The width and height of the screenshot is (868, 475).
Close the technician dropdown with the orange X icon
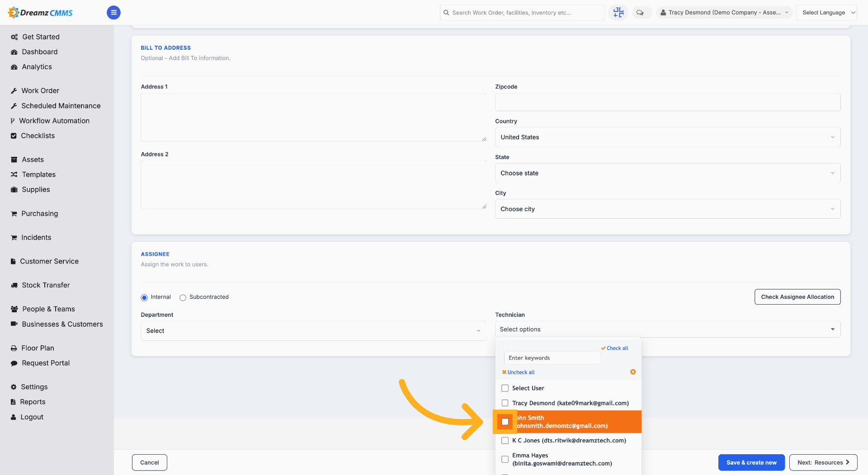tap(633, 372)
